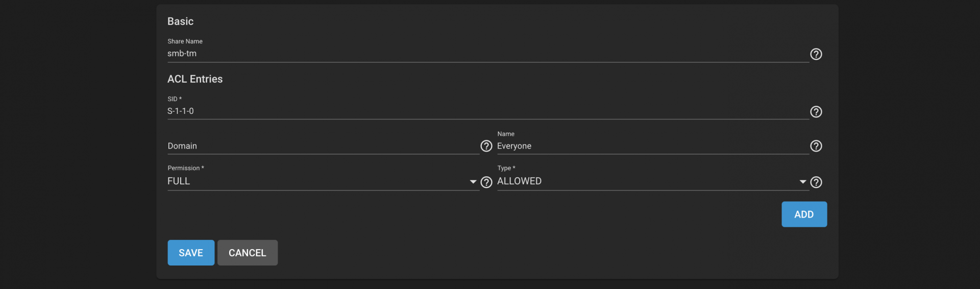Select the FULL permission value
This screenshot has width=980, height=289.
179,181
